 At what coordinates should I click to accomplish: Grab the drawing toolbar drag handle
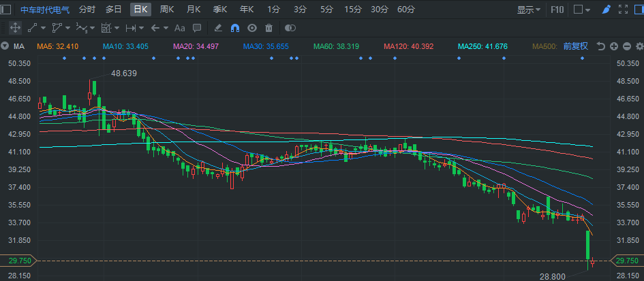[3, 28]
